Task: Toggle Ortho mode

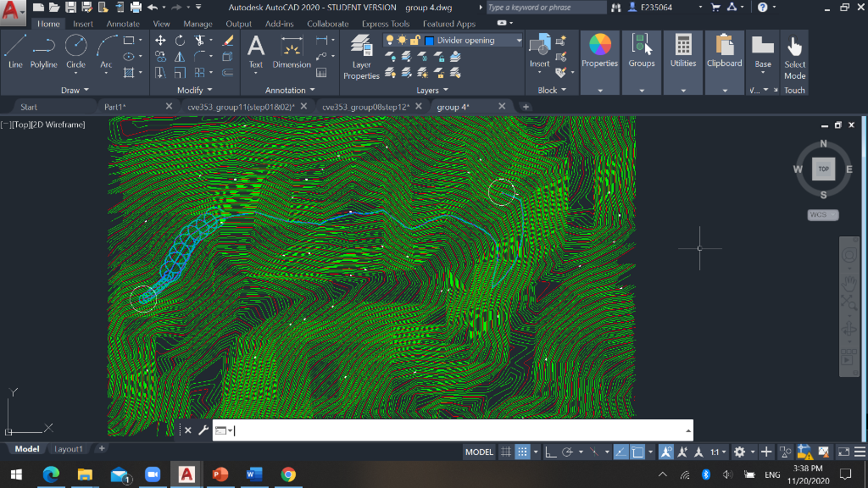Action: pyautogui.click(x=551, y=452)
